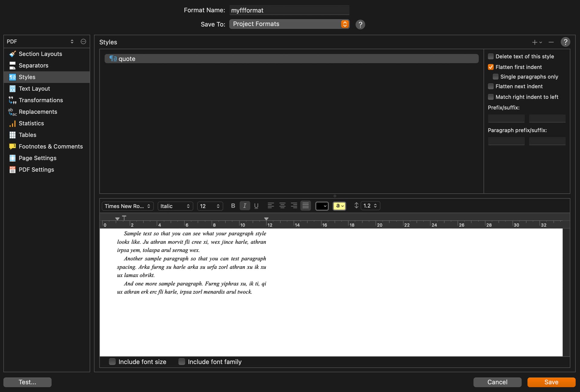This screenshot has width=580, height=392.
Task: Click the Underline formatting icon
Action: pos(256,206)
